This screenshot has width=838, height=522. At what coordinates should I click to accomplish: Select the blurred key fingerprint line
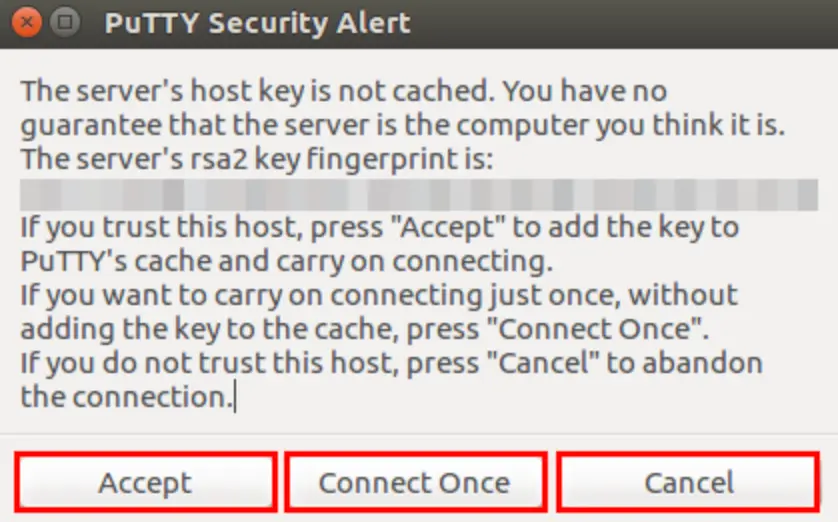tap(419, 194)
